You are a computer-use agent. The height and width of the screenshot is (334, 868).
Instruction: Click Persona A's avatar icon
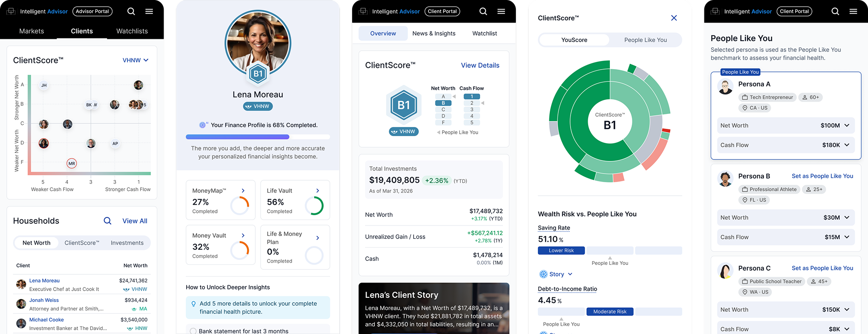[x=726, y=87]
